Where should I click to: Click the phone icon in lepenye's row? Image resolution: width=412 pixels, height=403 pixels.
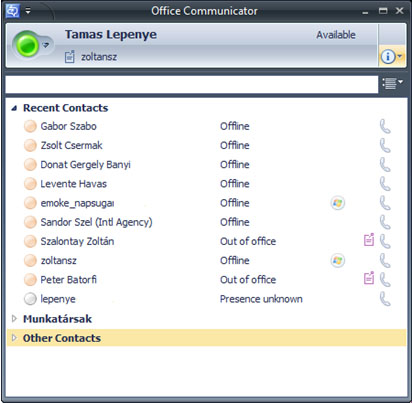(385, 299)
